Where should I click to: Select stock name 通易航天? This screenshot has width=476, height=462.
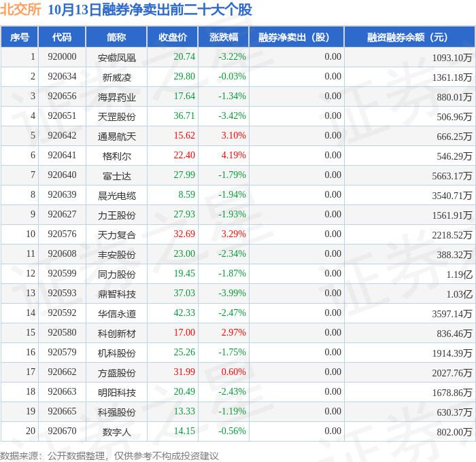116,137
